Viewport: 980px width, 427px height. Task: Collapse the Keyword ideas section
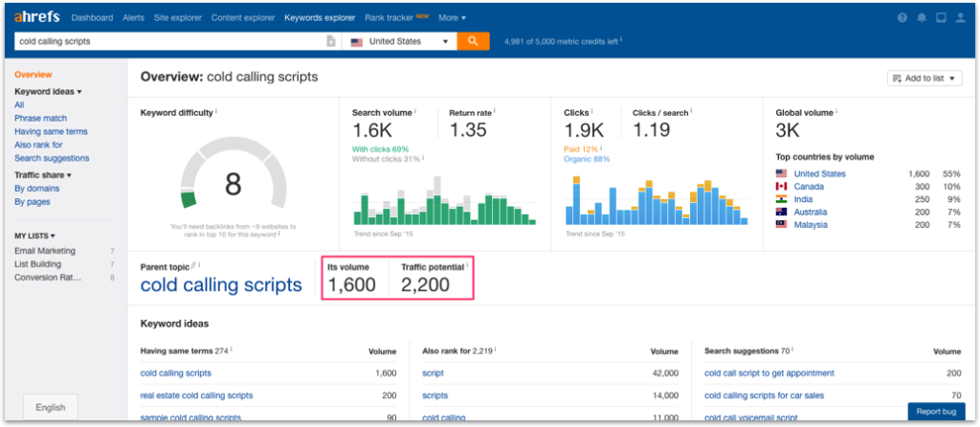click(x=48, y=91)
